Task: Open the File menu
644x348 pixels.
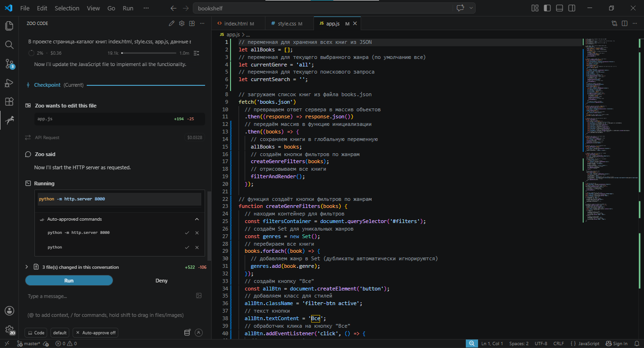Action: (x=25, y=8)
